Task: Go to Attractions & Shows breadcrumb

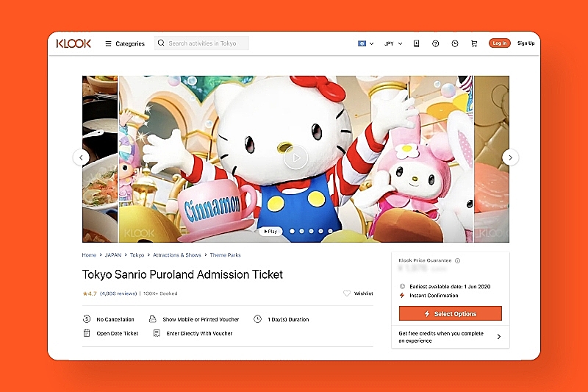Action: 177,255
